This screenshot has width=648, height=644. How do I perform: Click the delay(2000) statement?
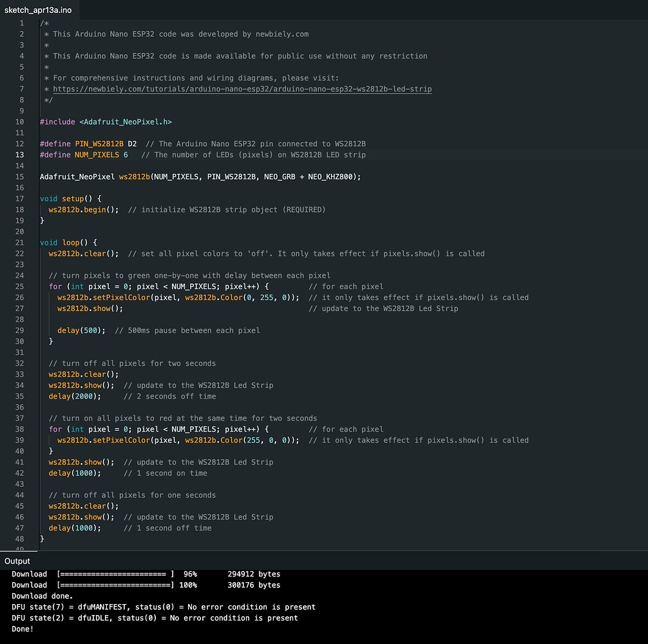(75, 396)
